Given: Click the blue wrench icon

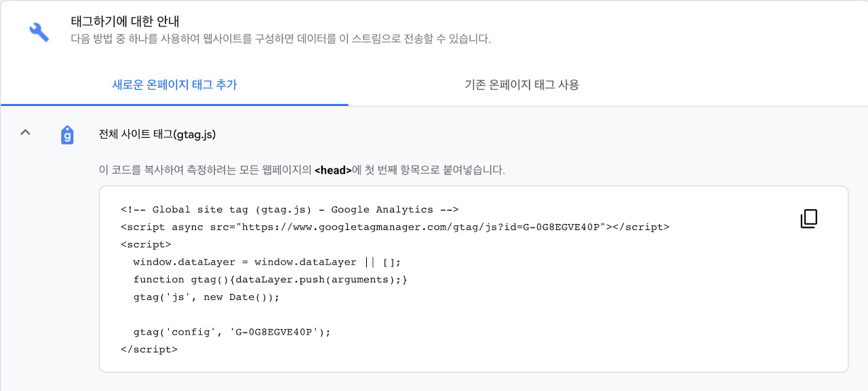Looking at the screenshot, I should [39, 31].
